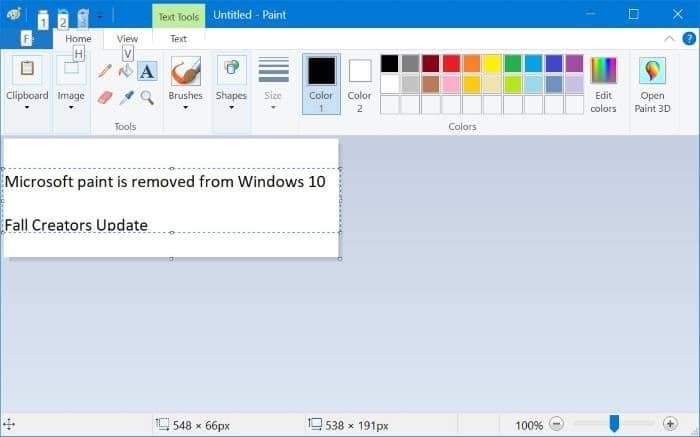Open Paint 3D button
The image size is (700, 437).
[652, 85]
